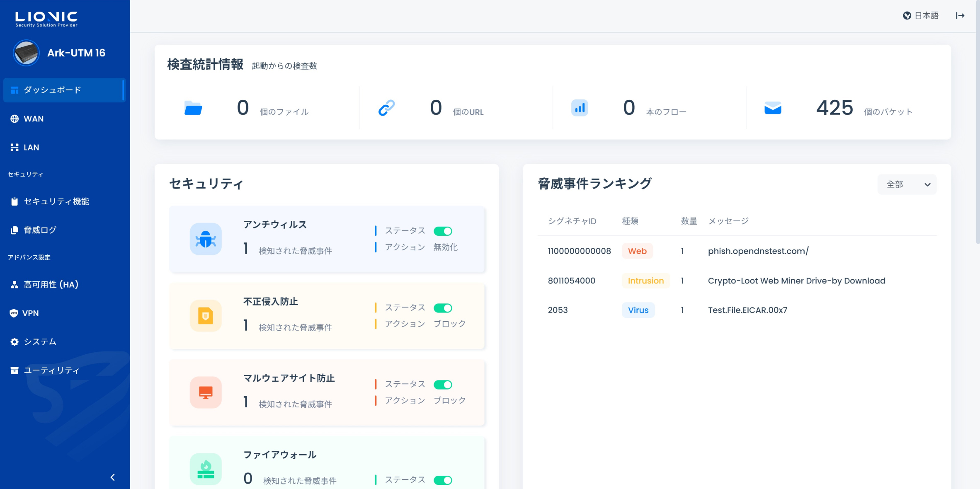Open the 脅威ログ menu item

pyautogui.click(x=40, y=230)
